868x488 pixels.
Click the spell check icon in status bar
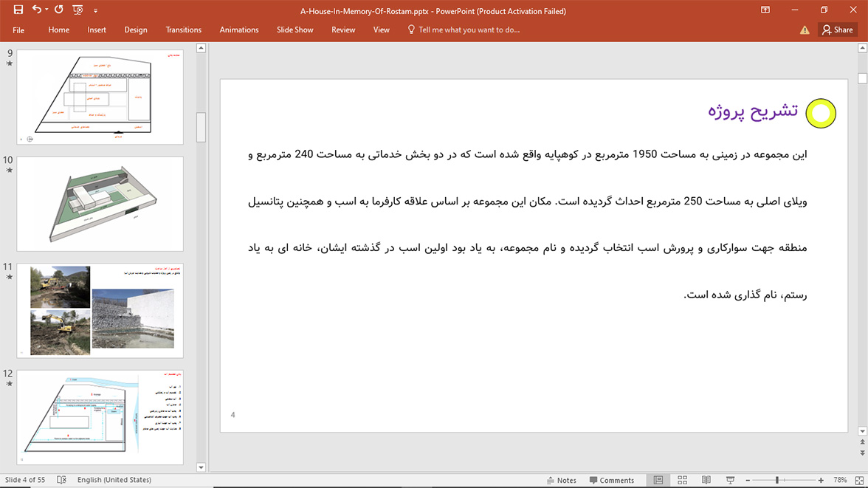tap(61, 480)
